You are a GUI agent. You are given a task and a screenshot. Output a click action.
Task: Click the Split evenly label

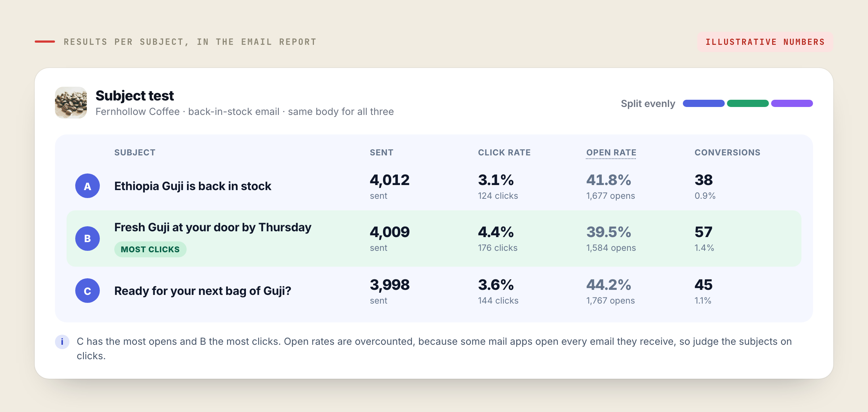click(648, 104)
